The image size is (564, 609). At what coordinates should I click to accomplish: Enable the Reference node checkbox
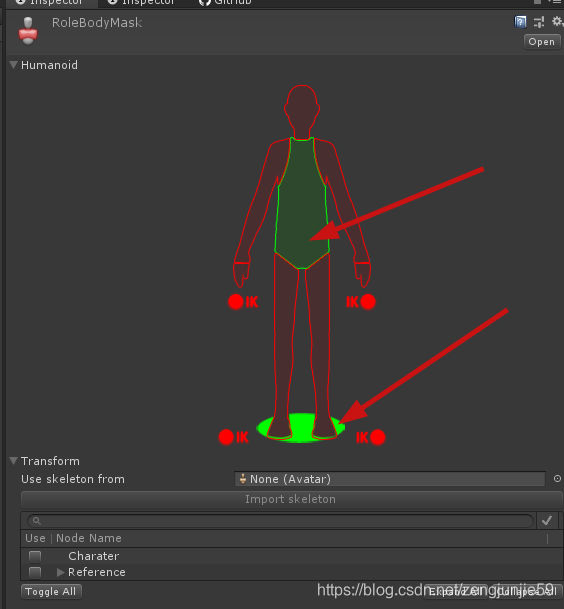pos(35,572)
